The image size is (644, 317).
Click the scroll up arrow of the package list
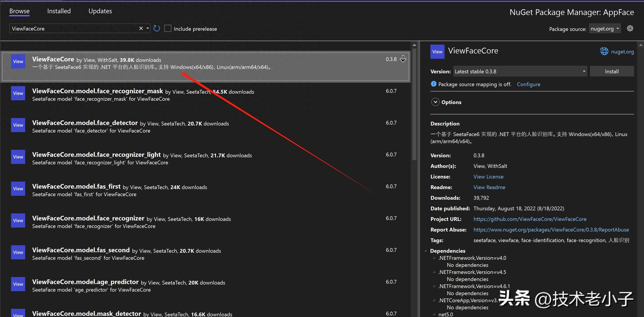414,45
